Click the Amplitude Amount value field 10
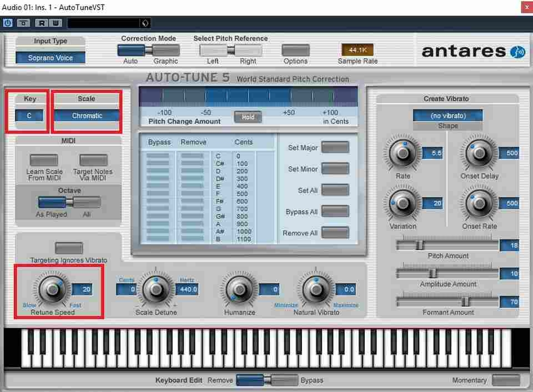Screen dimensions: 533x392 point(510,273)
